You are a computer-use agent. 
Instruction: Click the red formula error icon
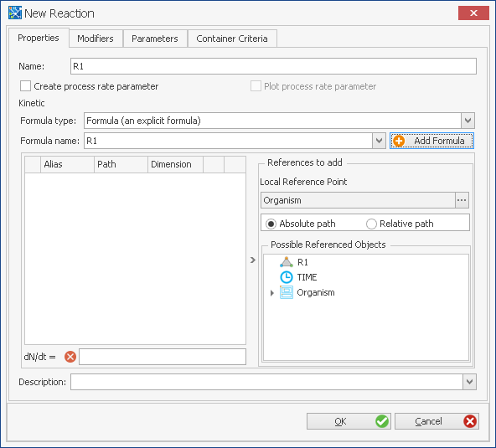click(70, 357)
